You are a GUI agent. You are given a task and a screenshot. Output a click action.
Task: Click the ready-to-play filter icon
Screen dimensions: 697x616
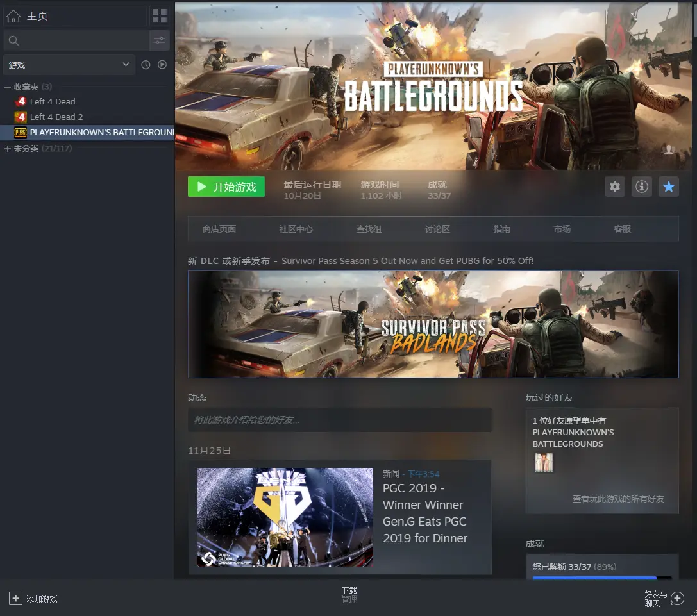point(162,65)
